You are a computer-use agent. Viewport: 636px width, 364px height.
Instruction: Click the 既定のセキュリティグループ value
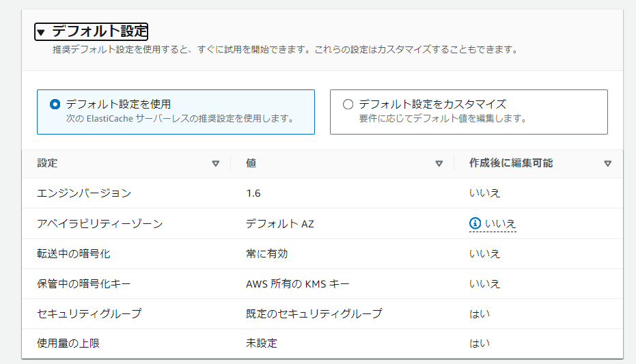tap(314, 313)
